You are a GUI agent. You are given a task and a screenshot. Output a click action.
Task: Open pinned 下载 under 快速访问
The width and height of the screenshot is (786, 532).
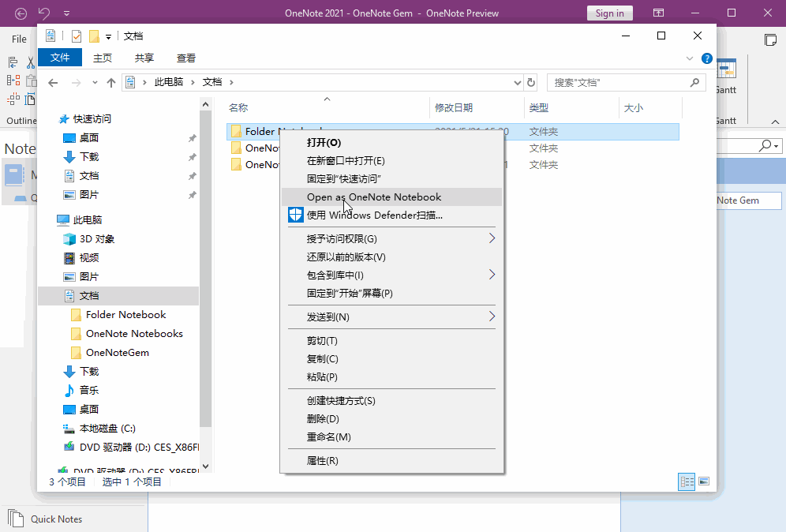coord(81,157)
